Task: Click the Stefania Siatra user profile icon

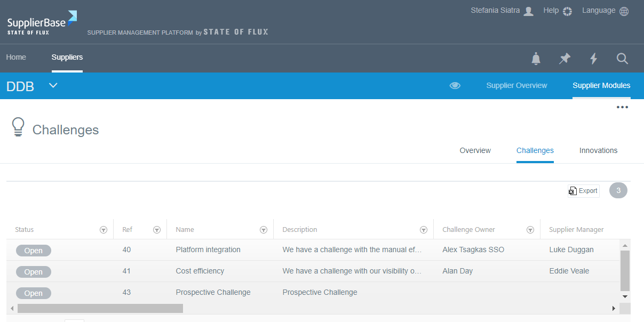Action: point(528,11)
